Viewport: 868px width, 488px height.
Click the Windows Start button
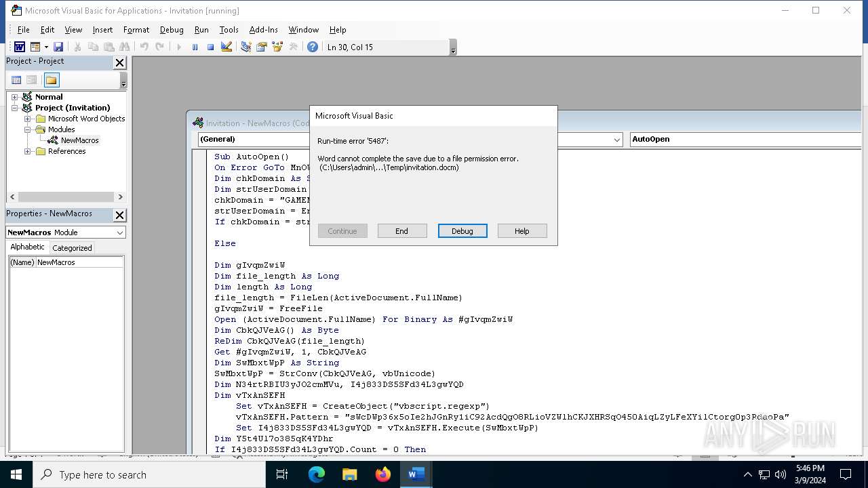(x=16, y=474)
